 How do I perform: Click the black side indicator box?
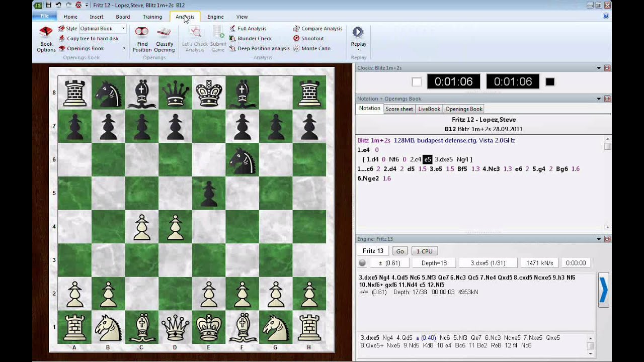pyautogui.click(x=550, y=82)
